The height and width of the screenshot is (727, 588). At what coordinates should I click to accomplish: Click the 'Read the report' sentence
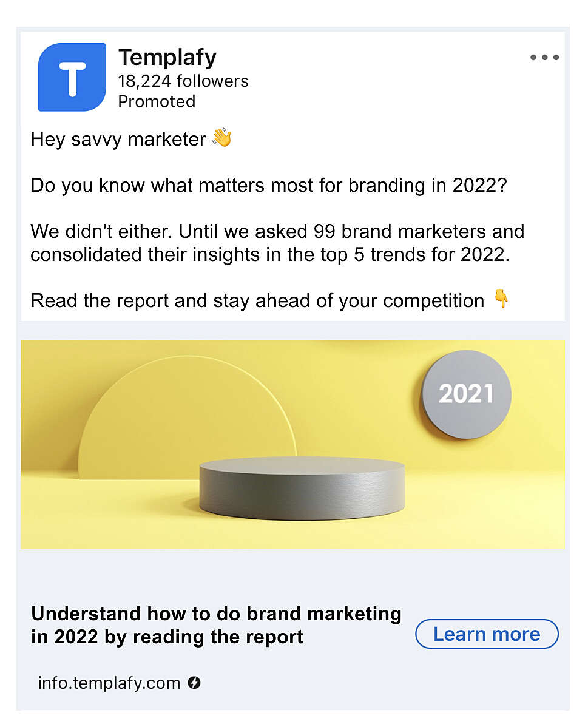[257, 300]
